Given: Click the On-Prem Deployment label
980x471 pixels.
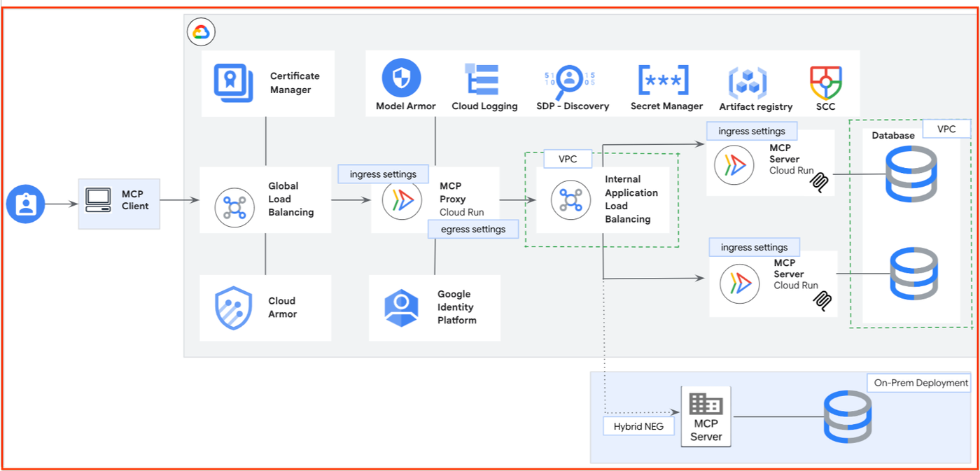Looking at the screenshot, I should click(x=918, y=383).
